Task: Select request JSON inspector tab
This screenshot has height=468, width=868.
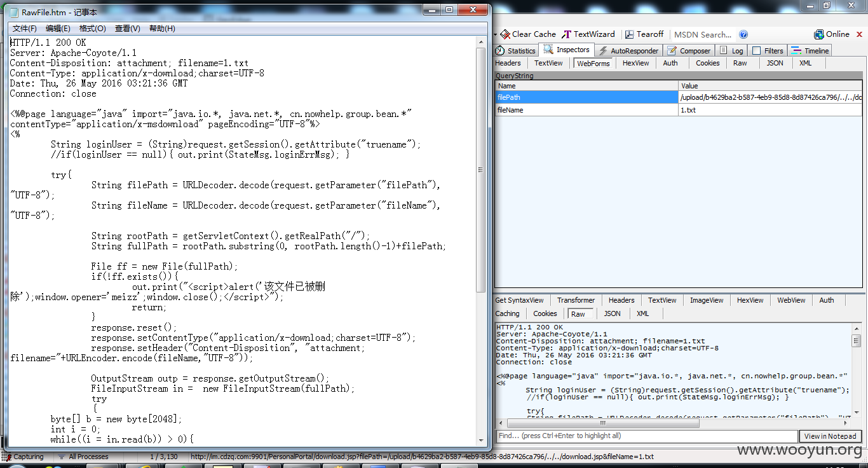Action: 775,63
